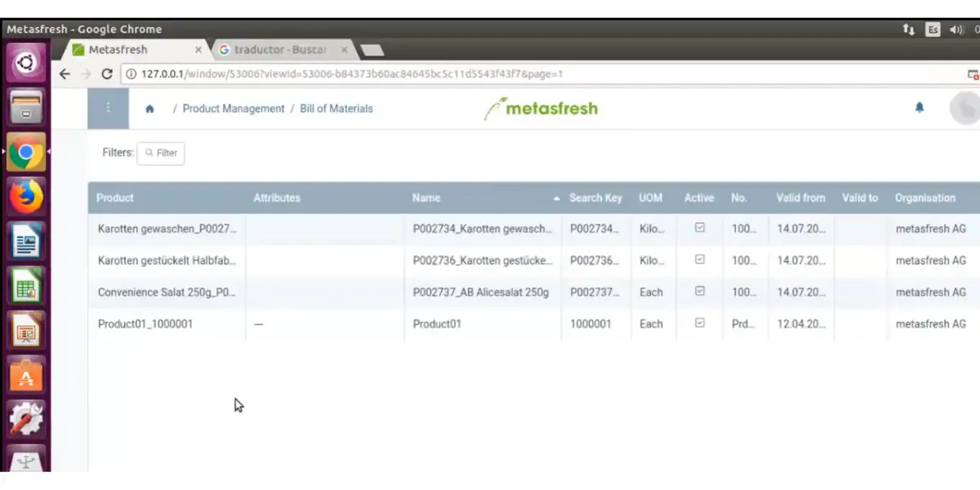Open the sound volume indicator

tap(956, 29)
